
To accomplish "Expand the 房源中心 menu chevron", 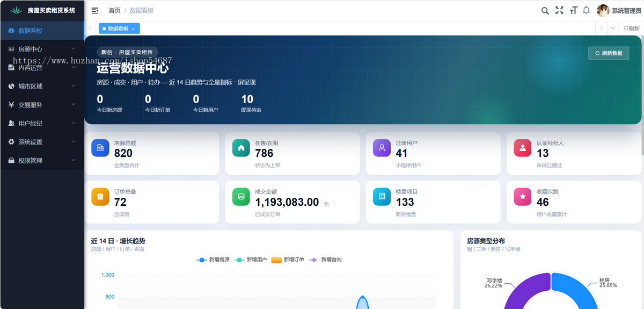I will (x=74, y=49).
